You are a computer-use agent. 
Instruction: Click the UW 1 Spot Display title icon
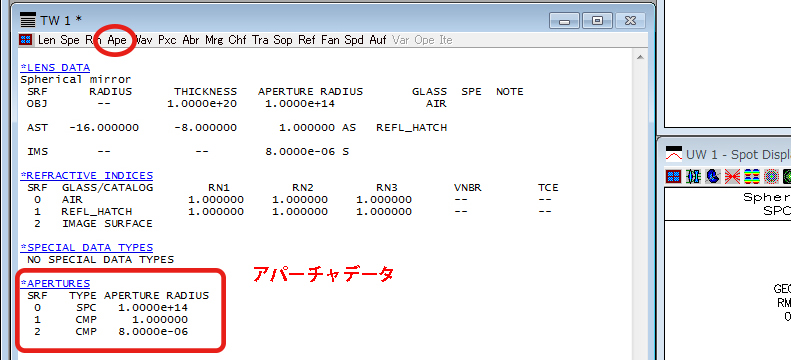click(674, 153)
